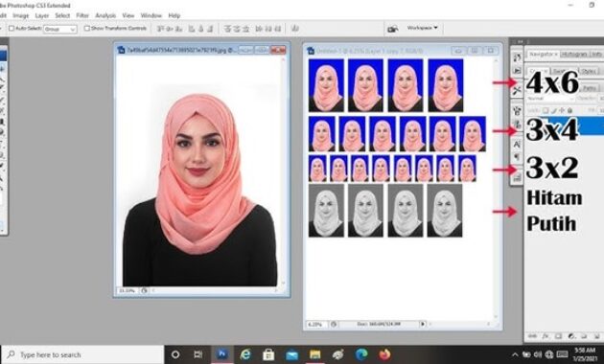Open the Auto-Select Group dropdown
604x364 pixels.
pyautogui.click(x=60, y=29)
